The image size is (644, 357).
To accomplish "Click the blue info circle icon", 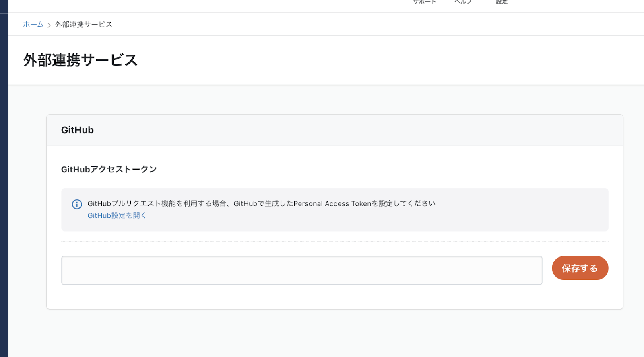I will (77, 204).
